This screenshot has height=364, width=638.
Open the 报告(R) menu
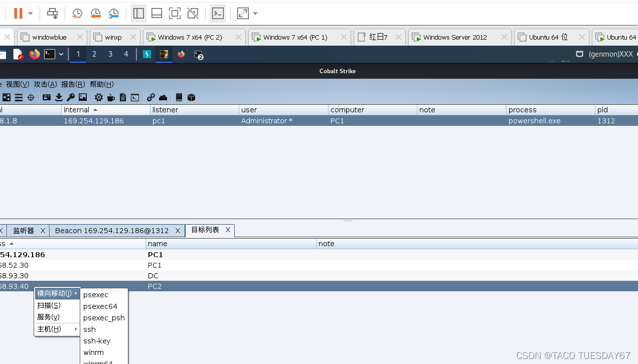click(x=73, y=84)
